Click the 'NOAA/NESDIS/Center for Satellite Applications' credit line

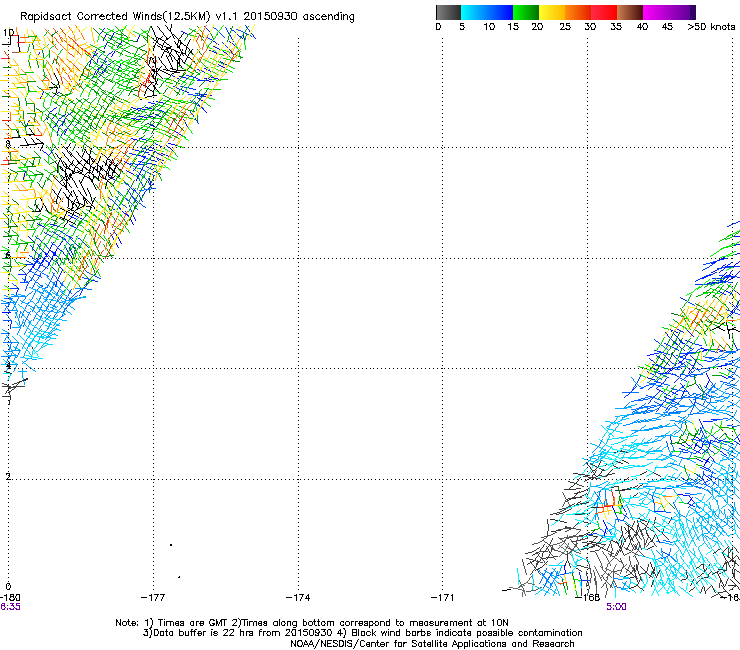point(432,644)
